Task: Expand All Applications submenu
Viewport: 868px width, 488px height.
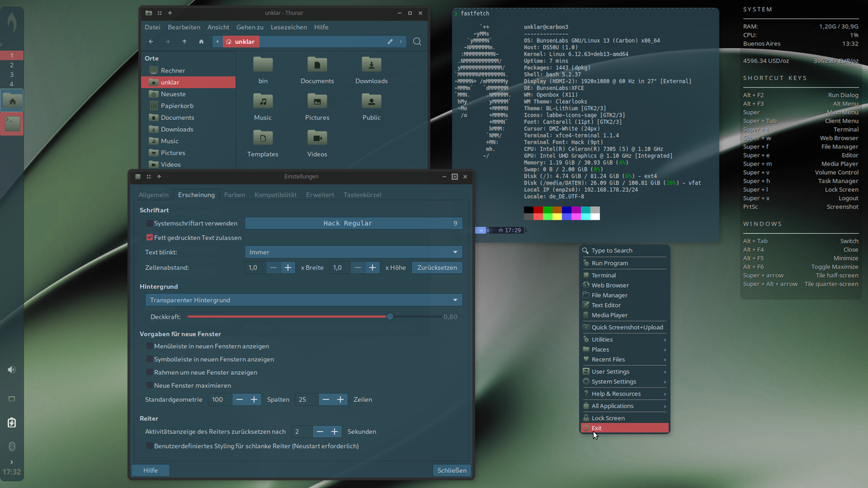Action: 625,406
